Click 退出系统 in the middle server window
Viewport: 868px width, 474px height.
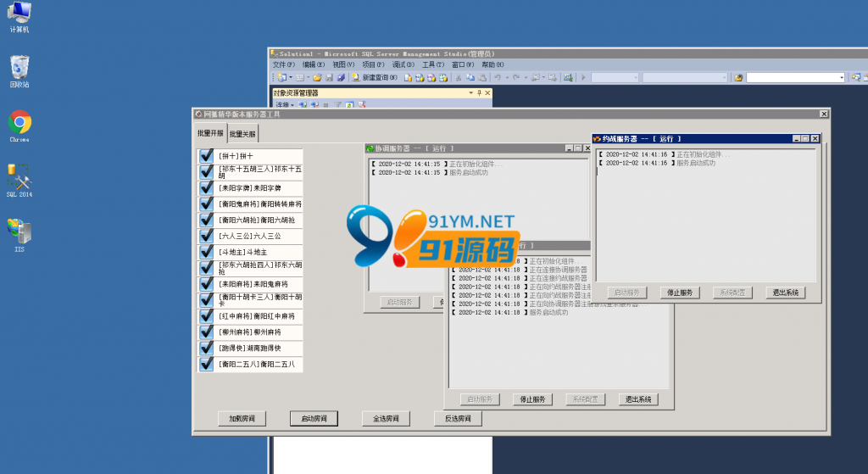pos(638,399)
